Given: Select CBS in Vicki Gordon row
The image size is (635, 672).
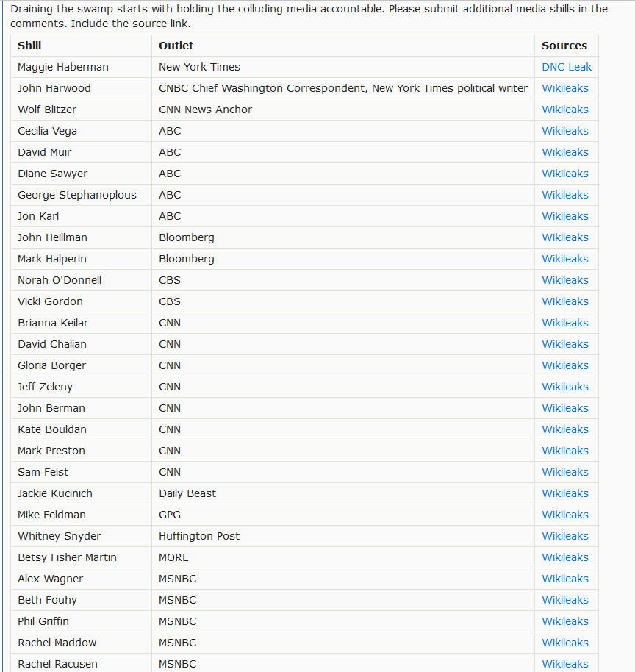Looking at the screenshot, I should click(x=170, y=301).
